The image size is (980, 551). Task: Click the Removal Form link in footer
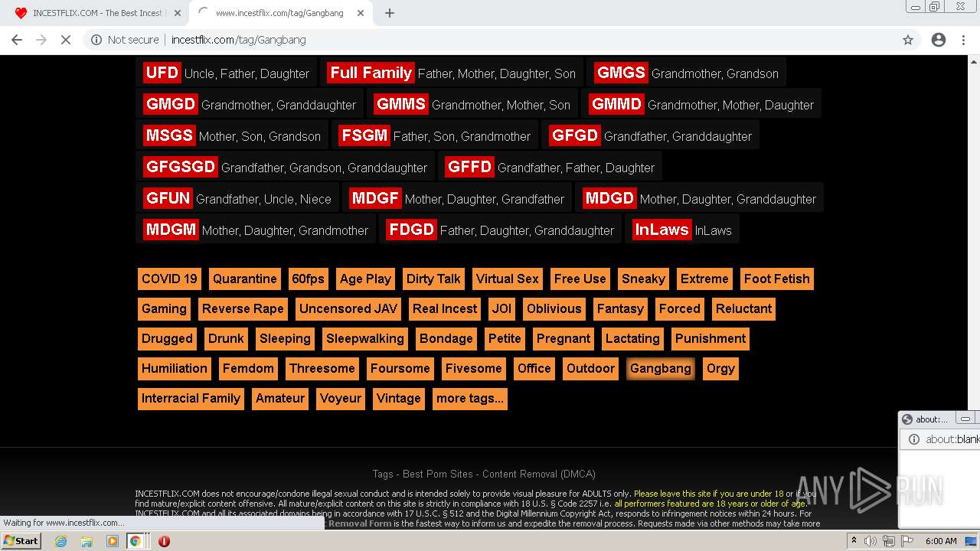(x=360, y=523)
